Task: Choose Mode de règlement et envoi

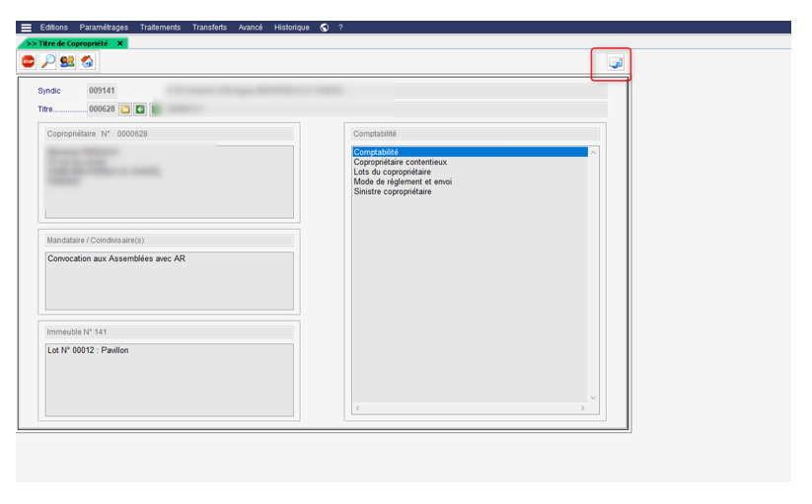Action: (403, 181)
